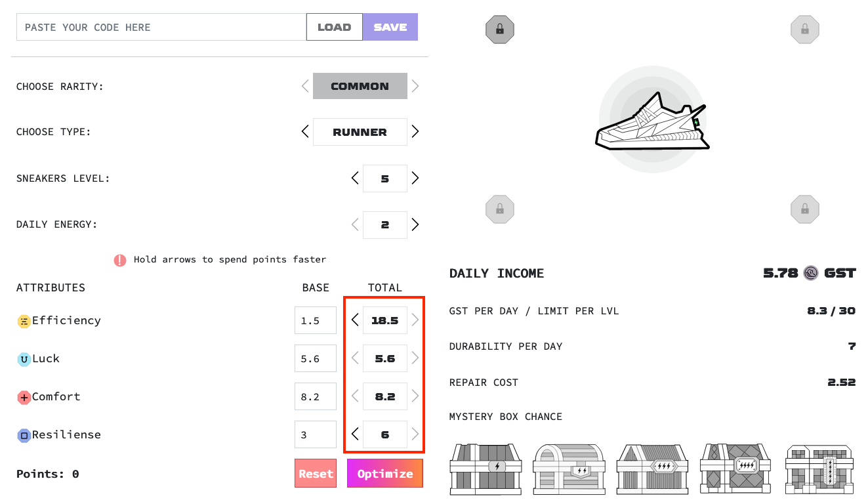The width and height of the screenshot is (868, 504).
Task: Click the four-bolt diamond-pattern mystery box
Action: pos(735,469)
